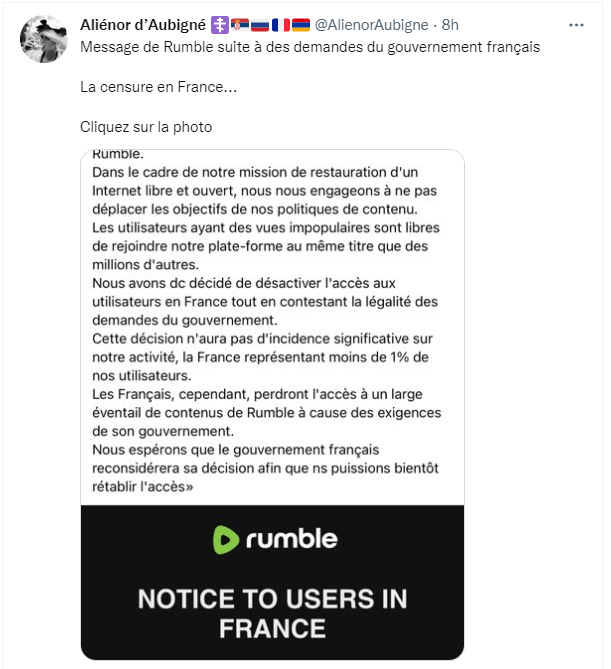Screen dimensions: 611x669
Task: Click the purple cross emoji beside the name
Action: coord(219,24)
